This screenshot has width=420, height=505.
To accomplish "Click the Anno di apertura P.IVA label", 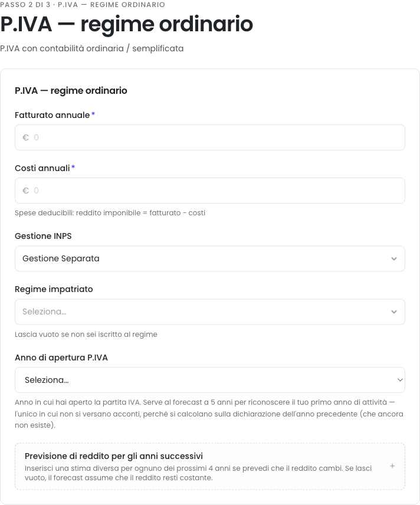I will (61, 358).
